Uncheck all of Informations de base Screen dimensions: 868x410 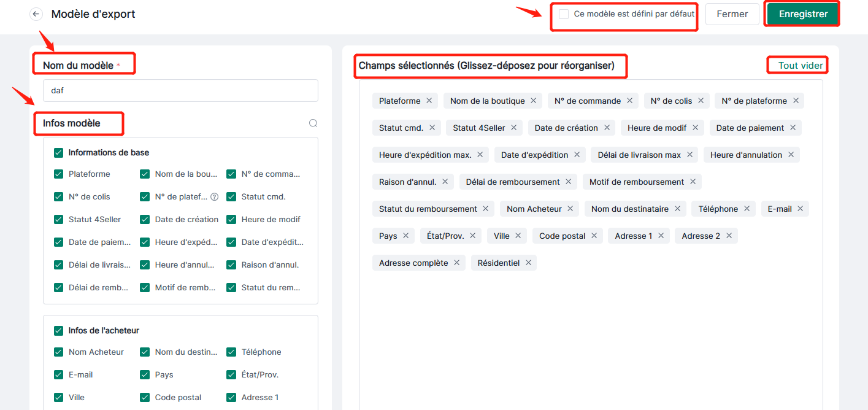(59, 153)
